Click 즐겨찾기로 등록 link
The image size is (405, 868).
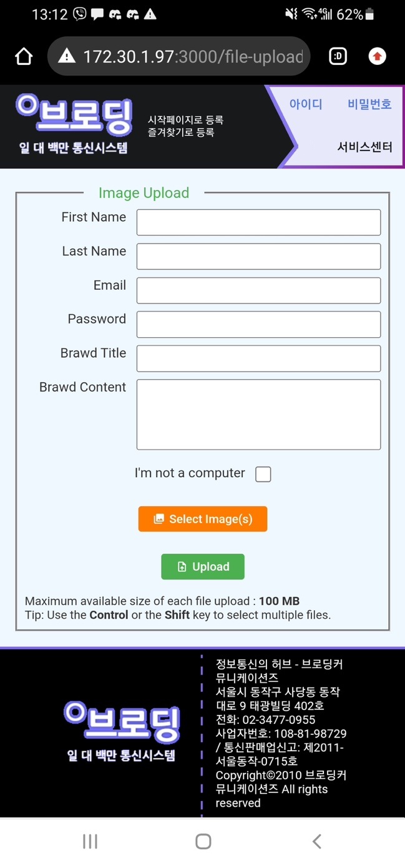coord(181,132)
